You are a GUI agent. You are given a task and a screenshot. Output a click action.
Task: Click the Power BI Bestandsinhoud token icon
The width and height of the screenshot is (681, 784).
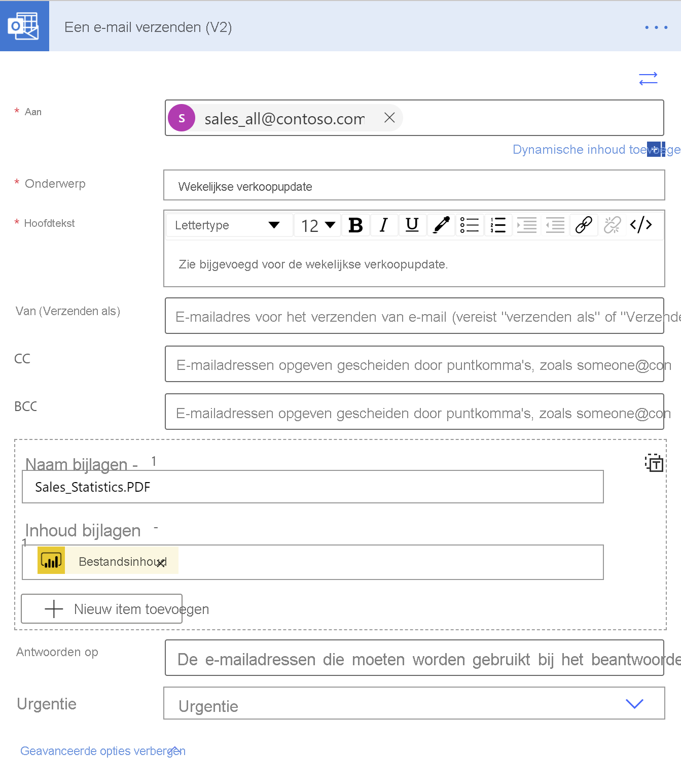coord(51,560)
